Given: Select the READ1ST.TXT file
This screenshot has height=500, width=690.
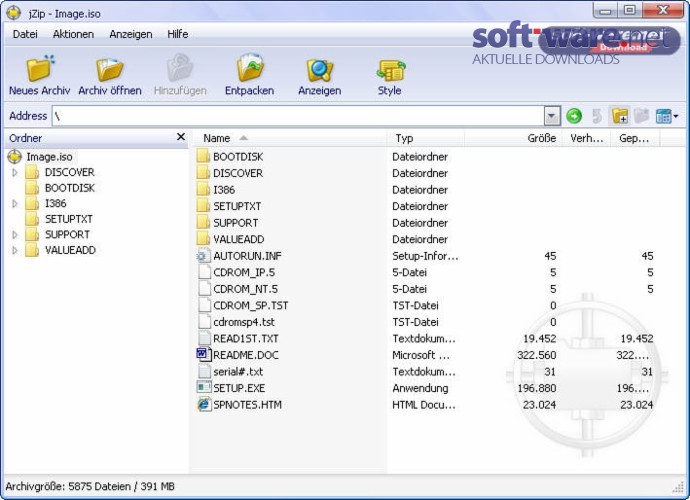Looking at the screenshot, I should 246,338.
